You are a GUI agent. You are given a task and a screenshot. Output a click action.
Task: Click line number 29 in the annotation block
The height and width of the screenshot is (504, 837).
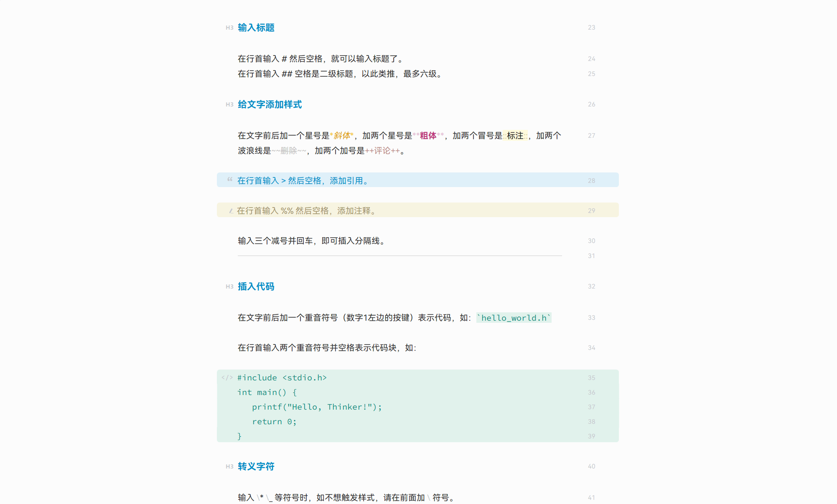tap(591, 211)
